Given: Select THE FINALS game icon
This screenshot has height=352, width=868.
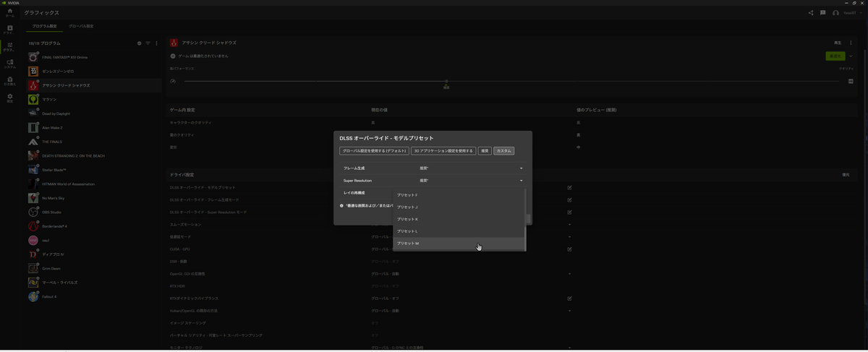Looking at the screenshot, I should coord(33,142).
